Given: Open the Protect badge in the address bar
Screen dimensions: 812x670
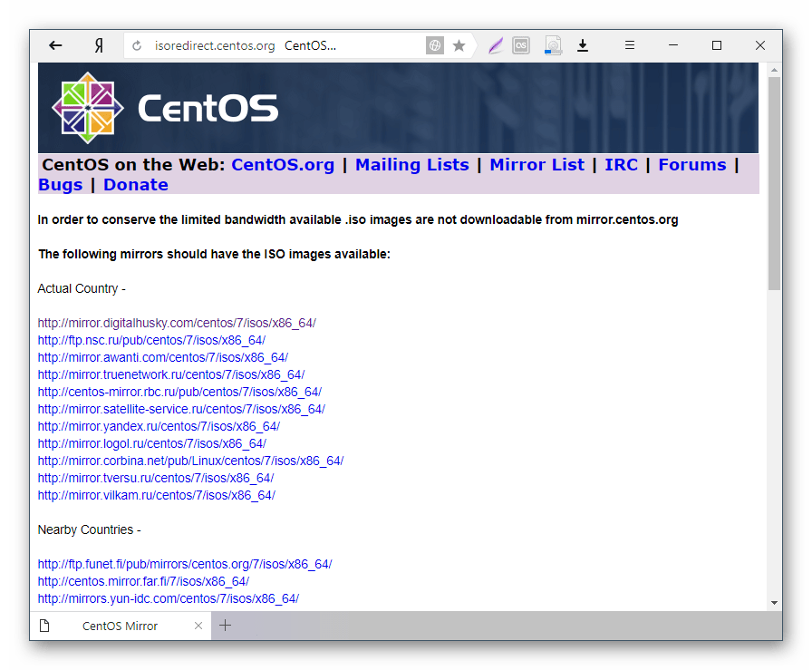Looking at the screenshot, I should (435, 44).
